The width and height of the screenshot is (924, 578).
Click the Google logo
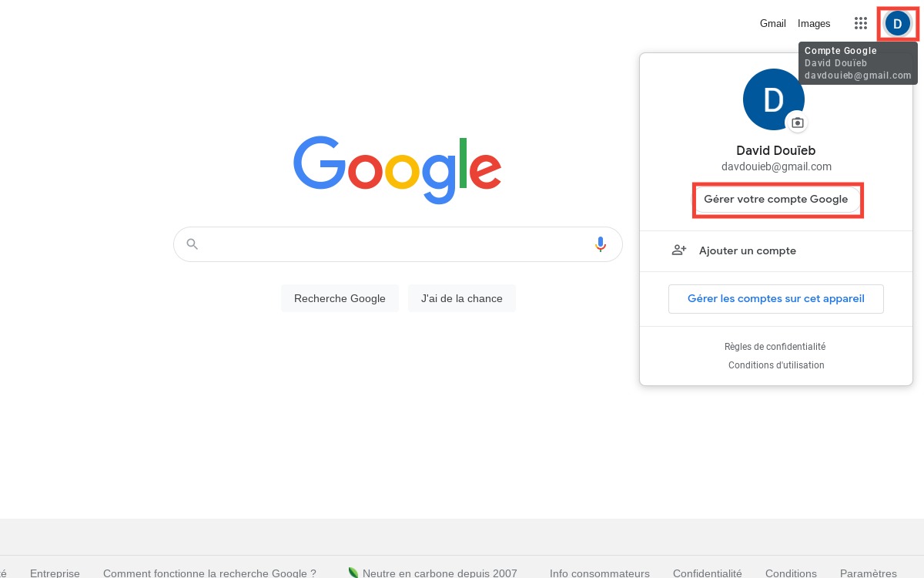397,170
